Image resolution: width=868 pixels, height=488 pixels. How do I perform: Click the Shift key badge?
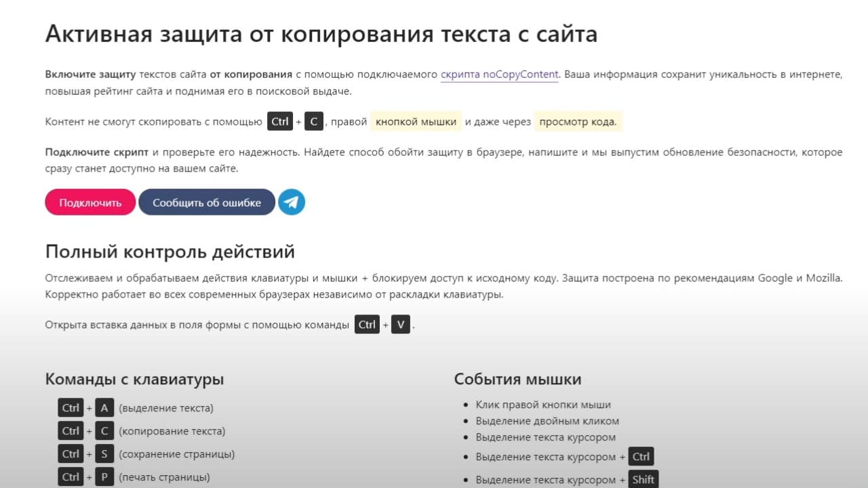[643, 479]
